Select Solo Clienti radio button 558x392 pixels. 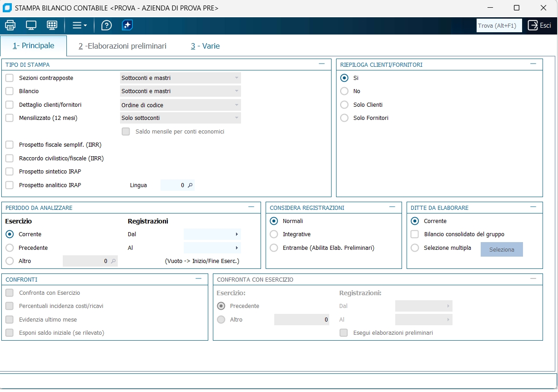pyautogui.click(x=344, y=105)
